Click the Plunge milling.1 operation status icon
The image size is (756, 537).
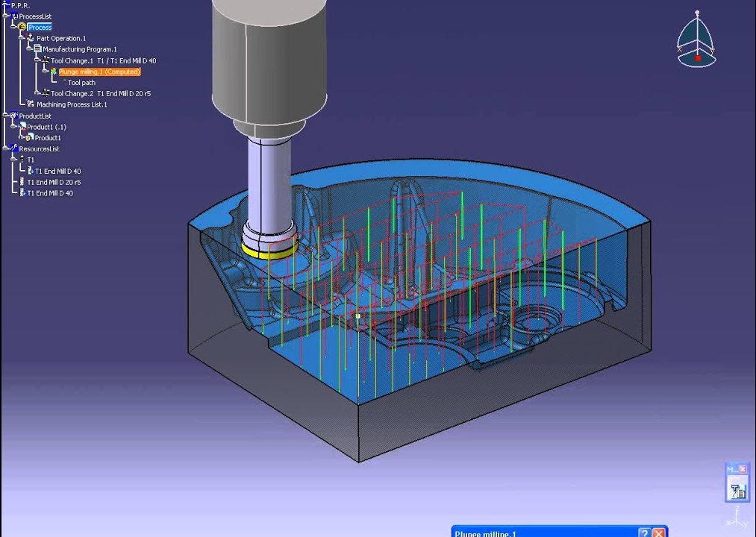point(53,72)
